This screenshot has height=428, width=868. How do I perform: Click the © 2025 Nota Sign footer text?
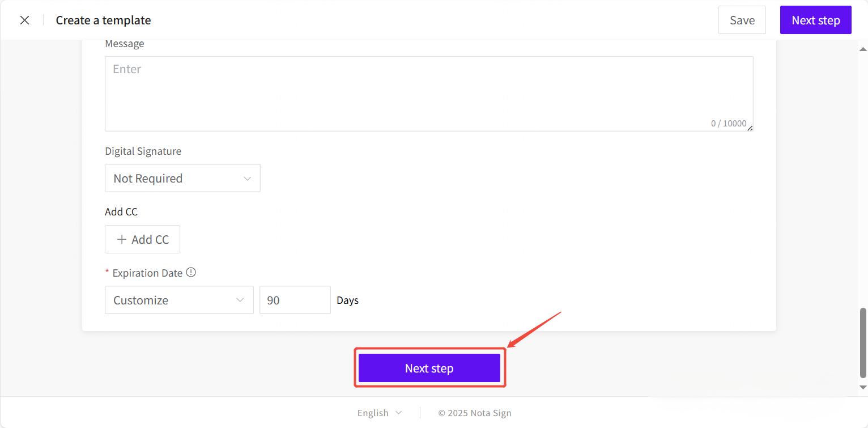click(474, 413)
